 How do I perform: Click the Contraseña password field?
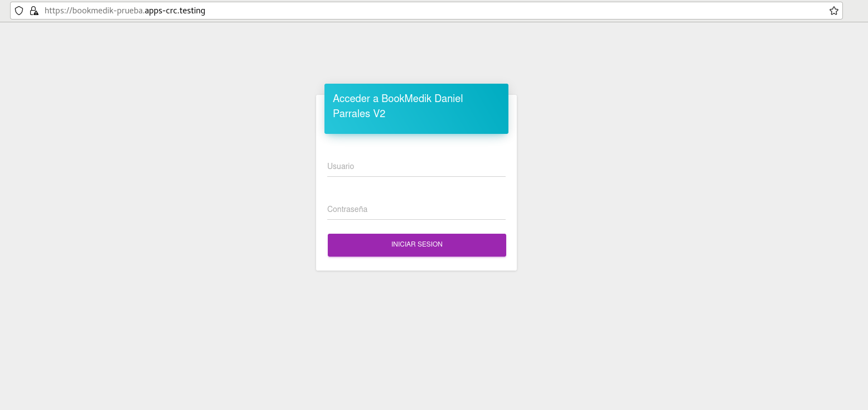tap(416, 209)
